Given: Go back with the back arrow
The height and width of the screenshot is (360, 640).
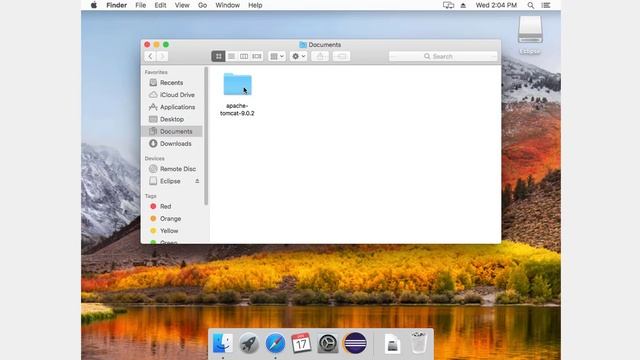Looking at the screenshot, I should coord(150,56).
